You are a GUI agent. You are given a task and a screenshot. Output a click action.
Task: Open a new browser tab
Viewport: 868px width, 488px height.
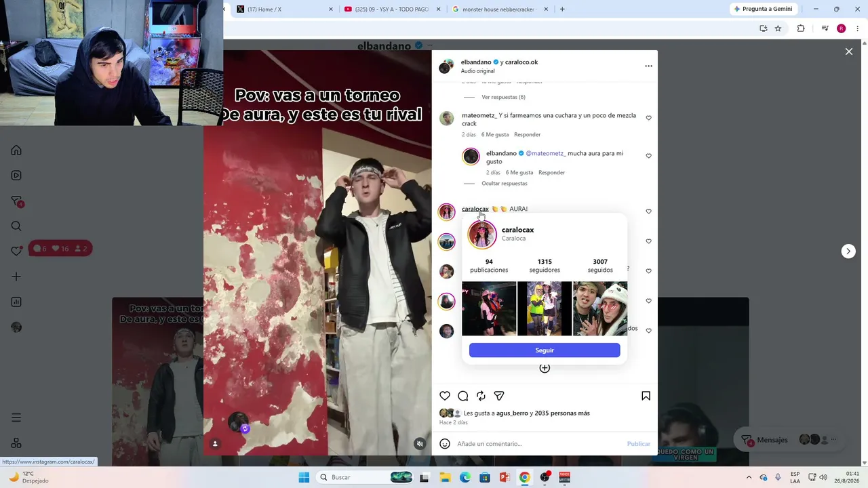[x=562, y=9]
